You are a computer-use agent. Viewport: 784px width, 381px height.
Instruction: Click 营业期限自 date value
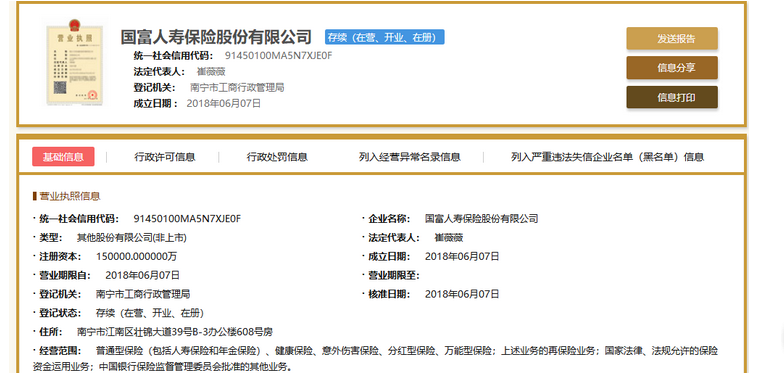tap(142, 275)
